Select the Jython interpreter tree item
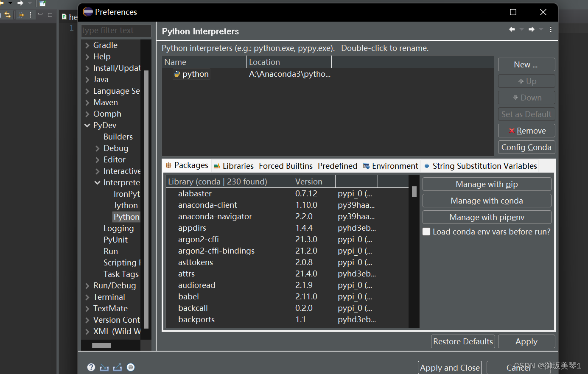Image resolution: width=588 pixels, height=374 pixels. tap(126, 206)
